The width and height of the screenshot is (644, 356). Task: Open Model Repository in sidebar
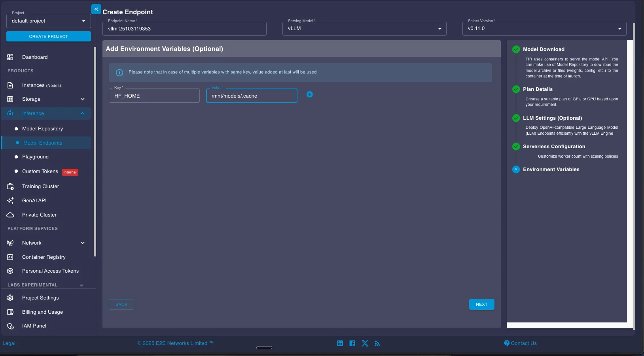point(42,129)
